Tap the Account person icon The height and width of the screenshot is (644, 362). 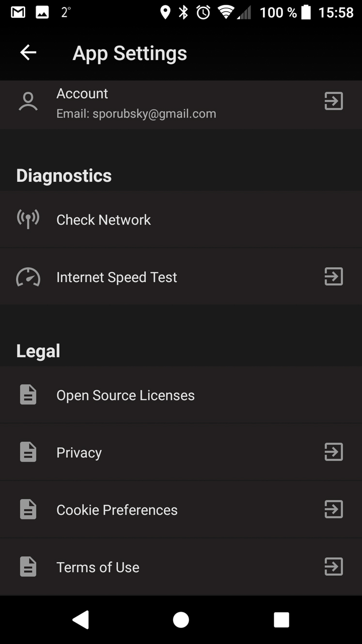click(28, 101)
